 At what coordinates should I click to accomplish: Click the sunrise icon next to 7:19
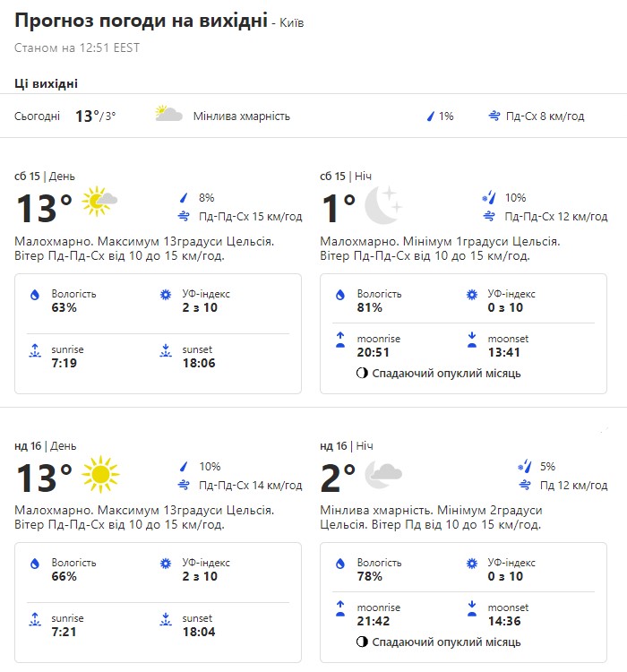pos(34,351)
